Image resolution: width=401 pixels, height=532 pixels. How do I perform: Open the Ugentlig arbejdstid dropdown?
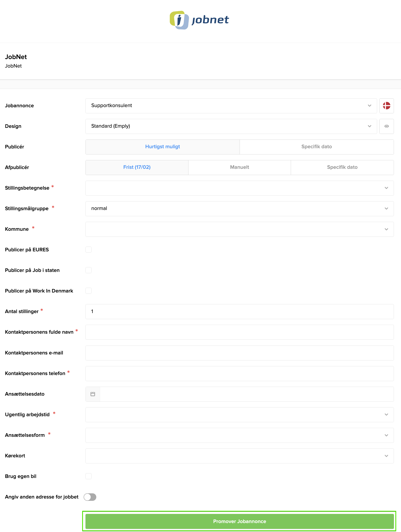pyautogui.click(x=240, y=415)
